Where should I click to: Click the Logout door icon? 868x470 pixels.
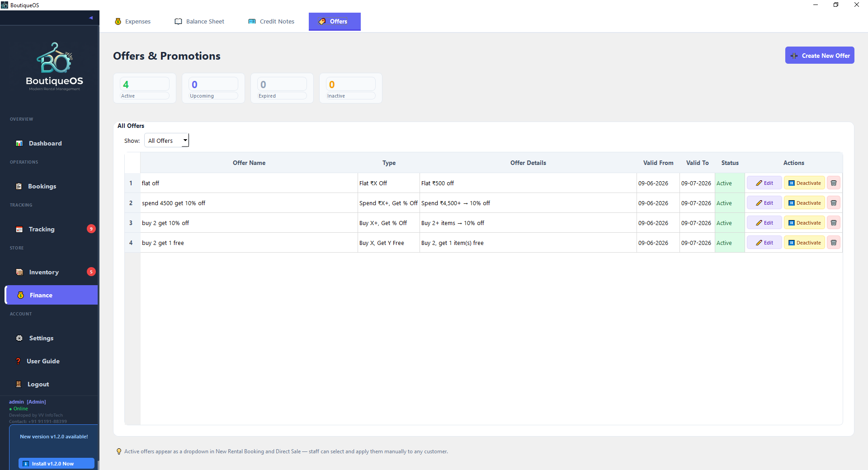tap(19, 384)
